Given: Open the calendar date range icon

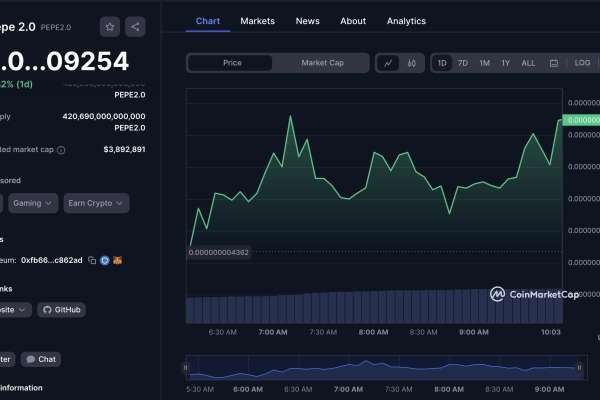Looking at the screenshot, I should (x=554, y=64).
